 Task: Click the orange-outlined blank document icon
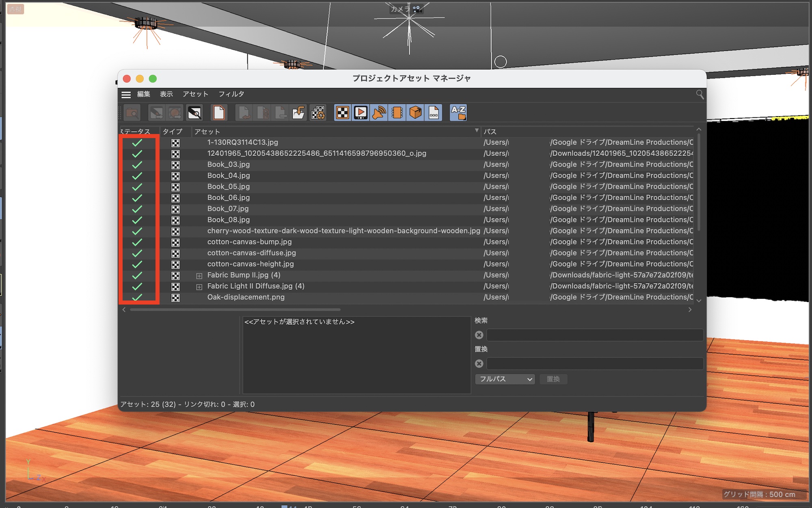[x=219, y=112]
